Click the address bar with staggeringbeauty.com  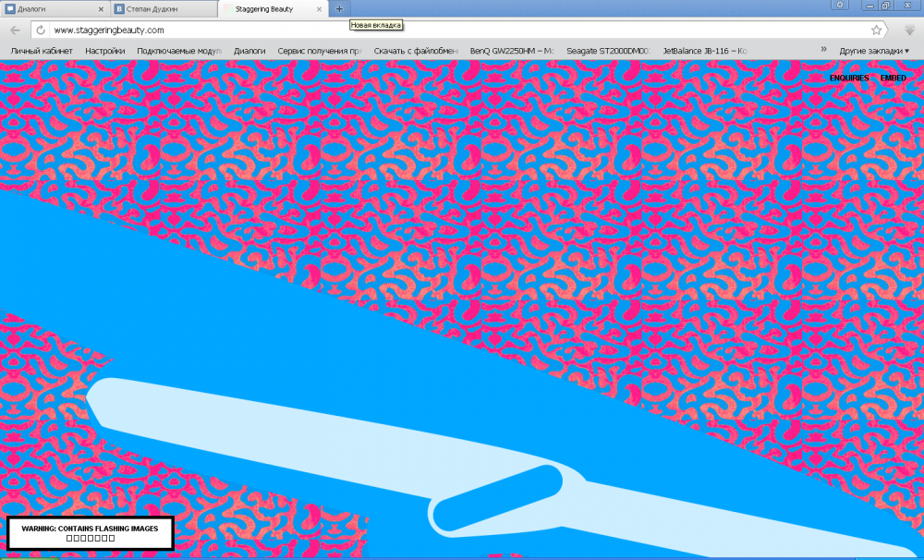pyautogui.click(x=462, y=30)
